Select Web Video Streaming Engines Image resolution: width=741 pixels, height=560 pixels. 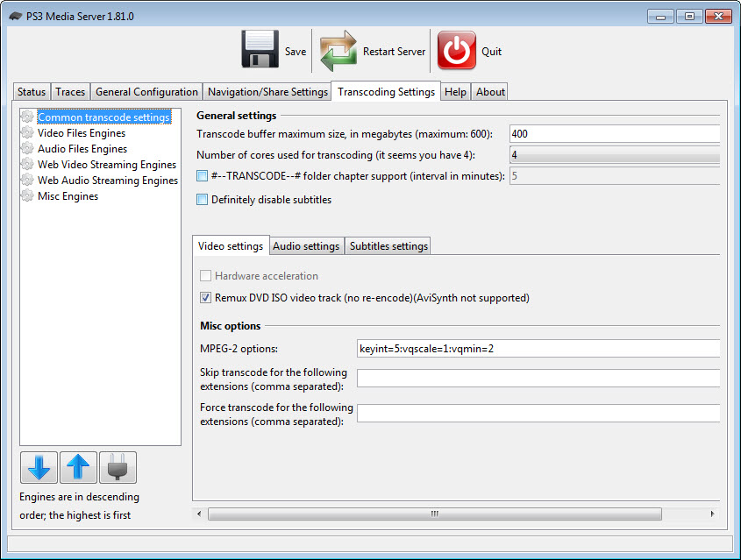click(x=107, y=164)
